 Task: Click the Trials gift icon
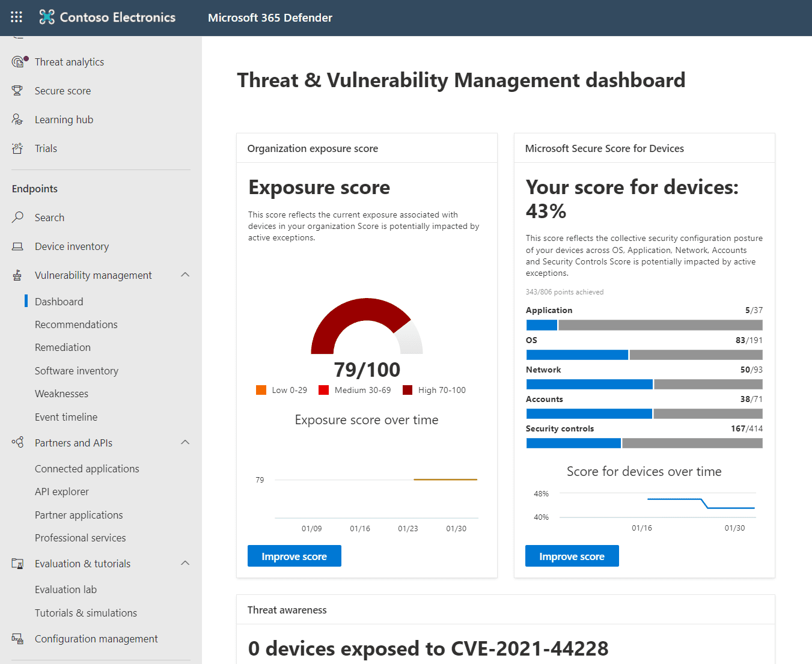17,148
